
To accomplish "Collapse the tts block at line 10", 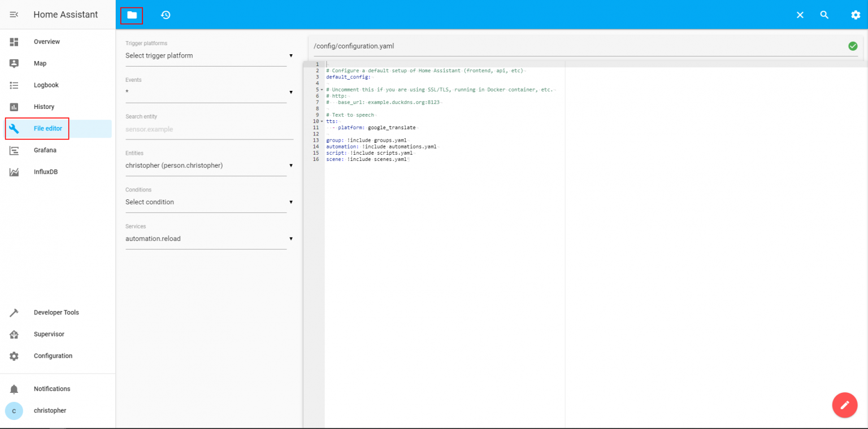I will [321, 121].
